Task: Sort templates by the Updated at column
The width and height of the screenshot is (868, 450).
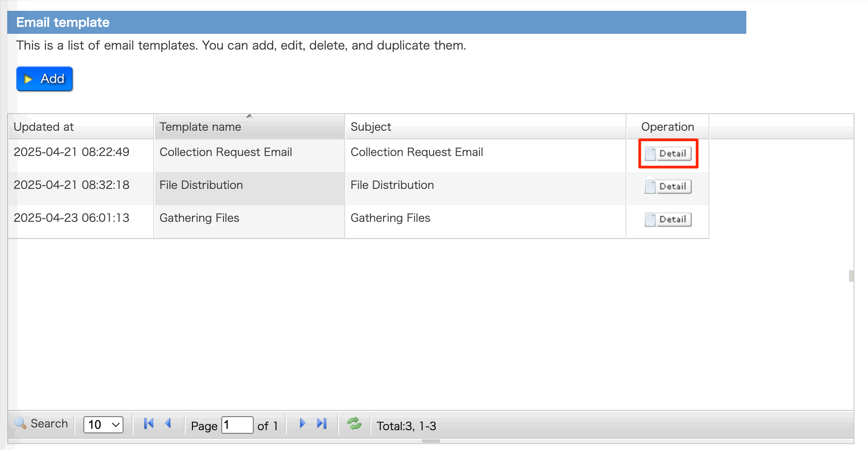Action: pyautogui.click(x=44, y=127)
